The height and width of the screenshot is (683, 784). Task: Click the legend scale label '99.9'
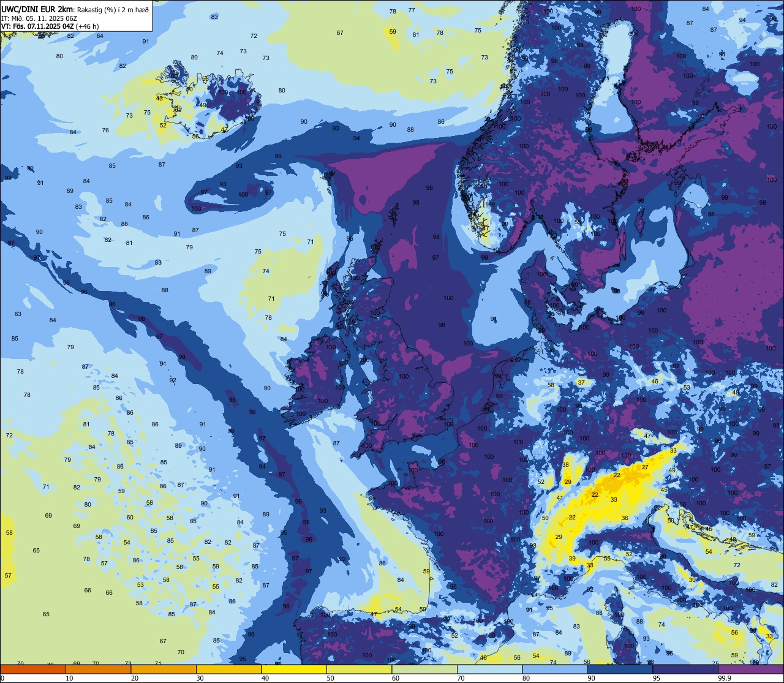click(725, 678)
